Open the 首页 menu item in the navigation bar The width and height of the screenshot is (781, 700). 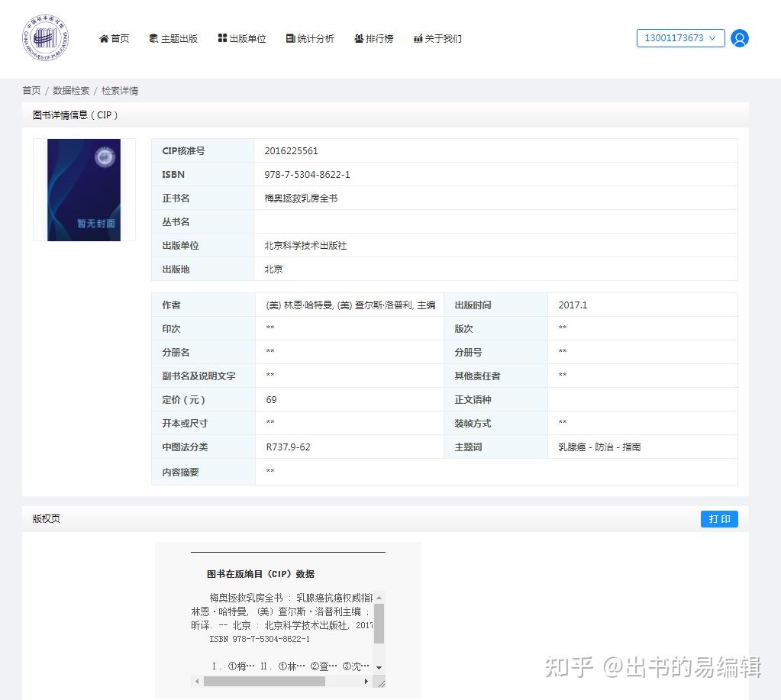(116, 38)
